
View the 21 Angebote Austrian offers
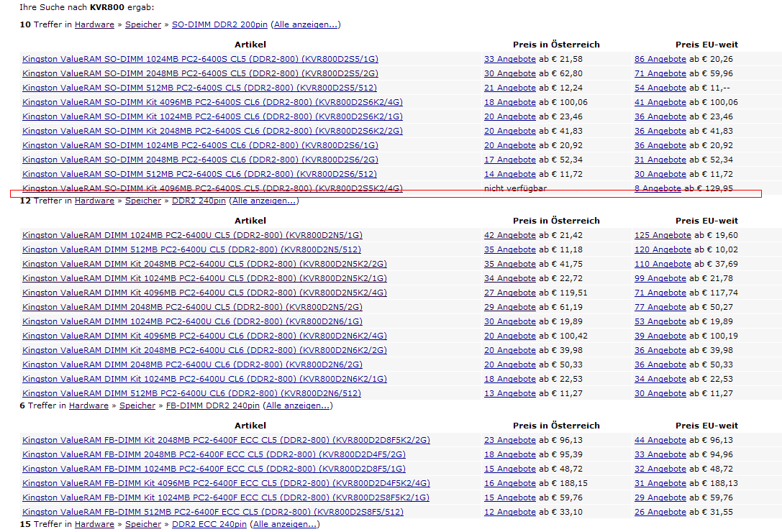pyautogui.click(x=509, y=88)
